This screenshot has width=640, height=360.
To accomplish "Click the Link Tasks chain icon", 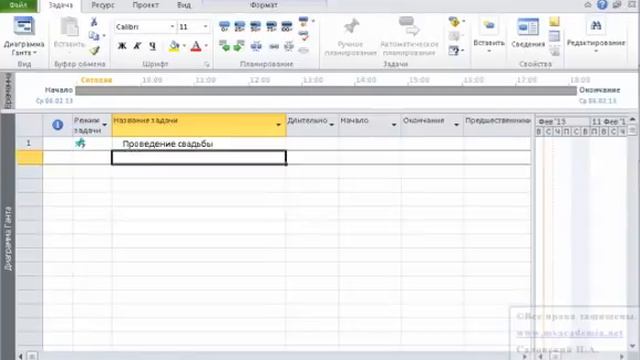I will point(274,46).
